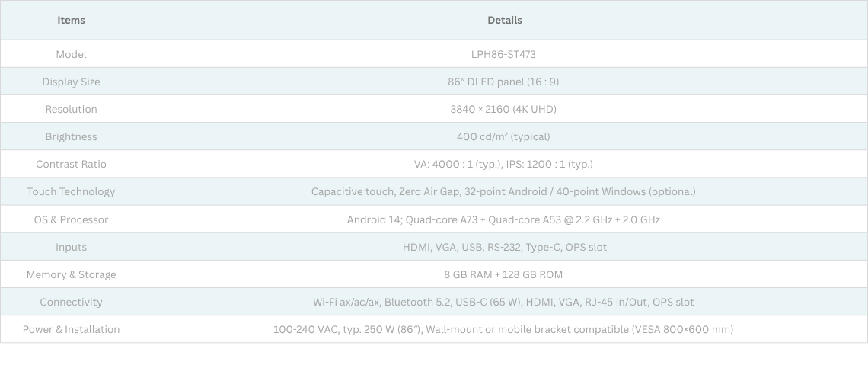
Task: Select the Brightness row label
Action: 71,136
